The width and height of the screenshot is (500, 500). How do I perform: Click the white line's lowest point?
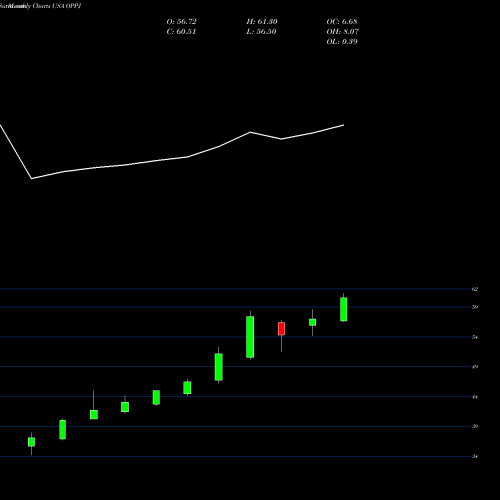[x=32, y=179]
